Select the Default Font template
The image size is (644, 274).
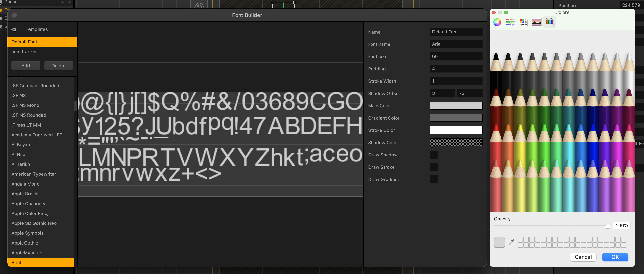pos(42,42)
